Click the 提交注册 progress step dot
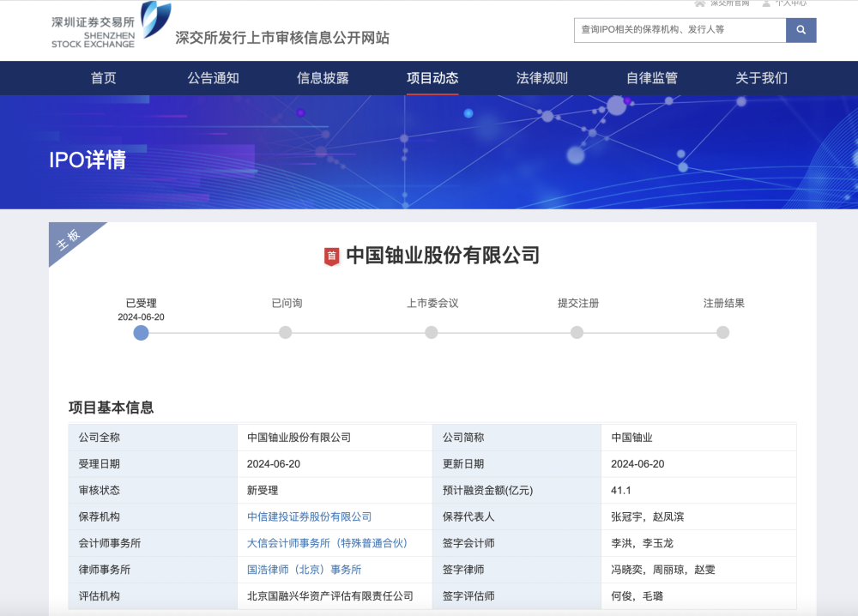The image size is (858, 616). pos(577,333)
